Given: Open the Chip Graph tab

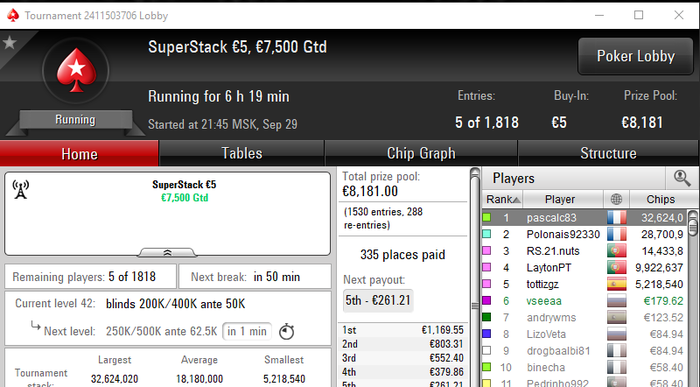Looking at the screenshot, I should tap(421, 154).
